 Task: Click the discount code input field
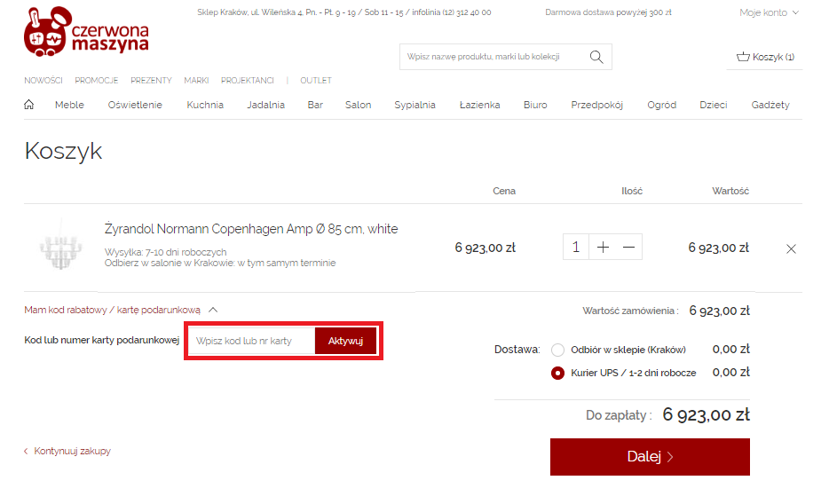(252, 341)
